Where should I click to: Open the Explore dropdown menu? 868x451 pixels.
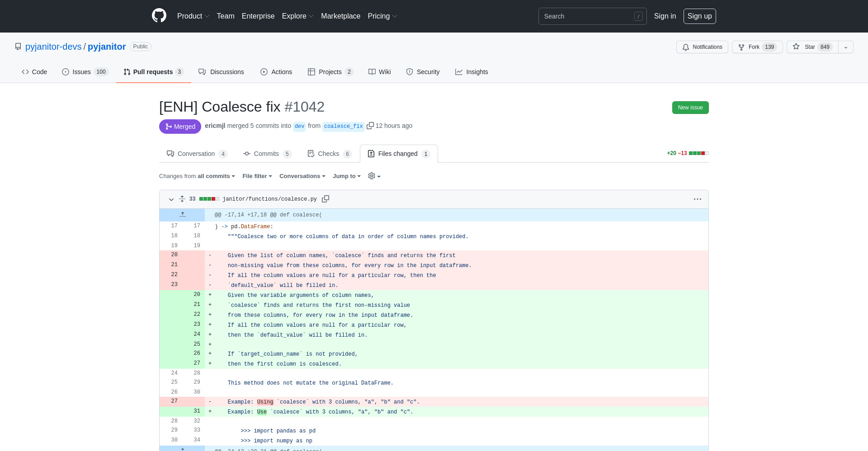click(x=297, y=16)
